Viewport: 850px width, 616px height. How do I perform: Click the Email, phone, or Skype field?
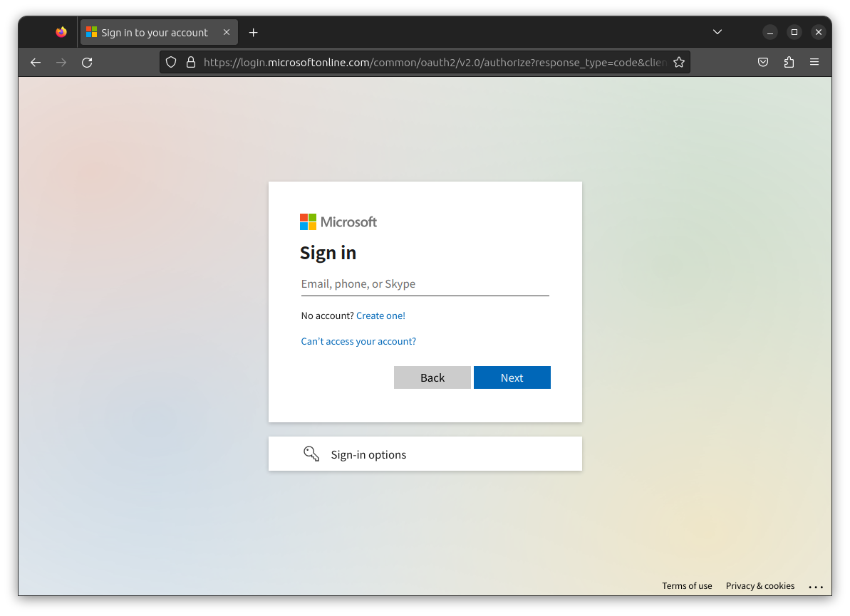coord(425,283)
